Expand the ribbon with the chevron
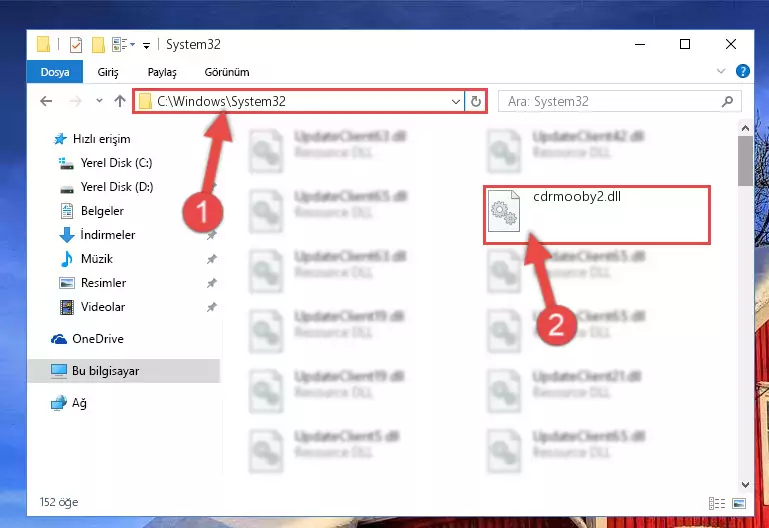 pos(720,72)
